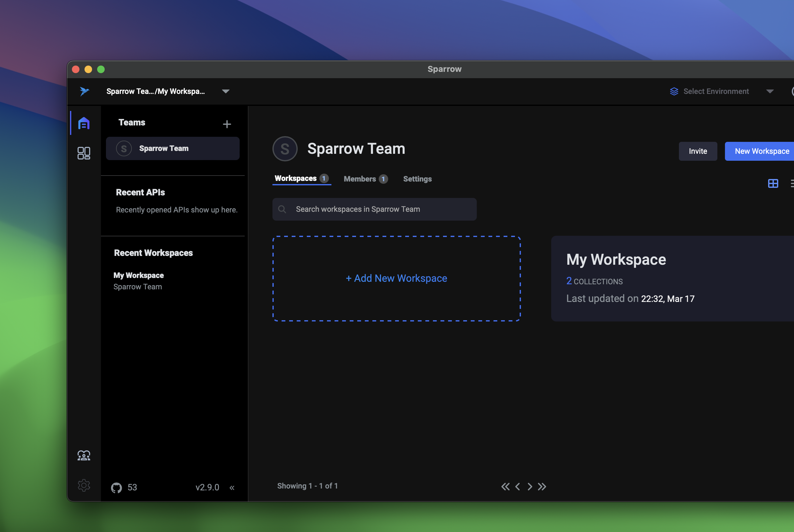Open the Settings gear icon
The height and width of the screenshot is (532, 794).
coord(84,485)
